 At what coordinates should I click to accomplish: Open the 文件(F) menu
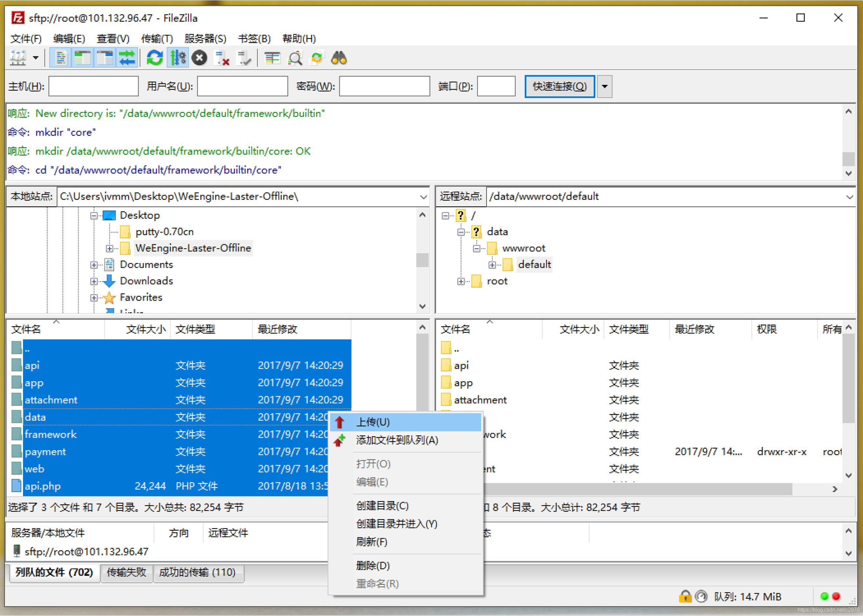26,38
